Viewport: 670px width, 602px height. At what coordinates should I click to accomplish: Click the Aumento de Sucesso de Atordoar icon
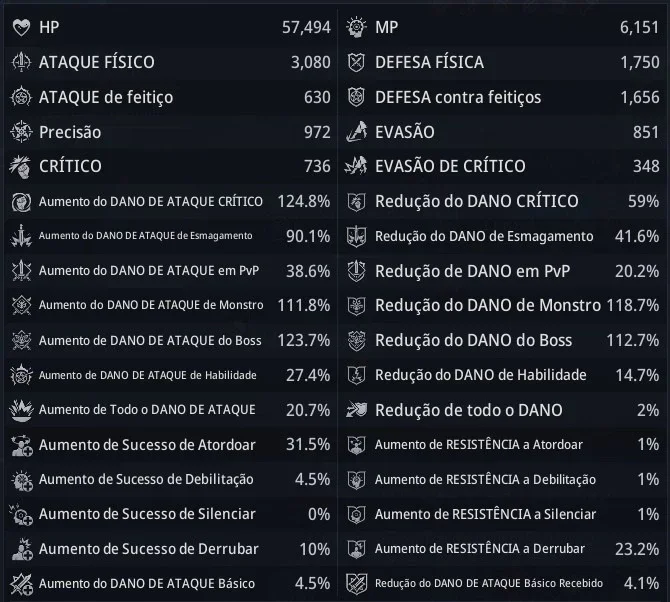pos(21,445)
